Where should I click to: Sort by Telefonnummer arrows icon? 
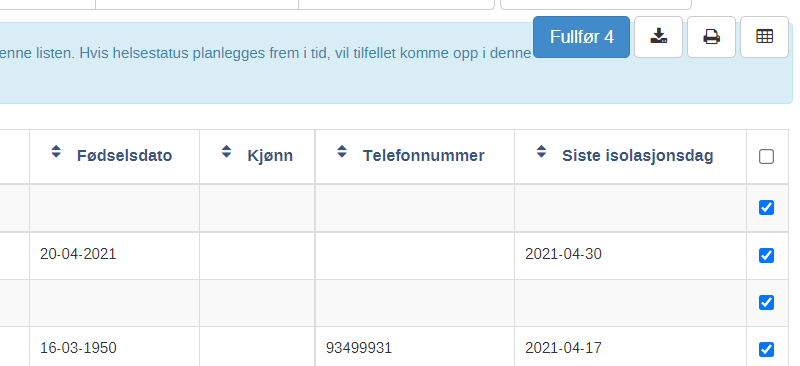342,152
